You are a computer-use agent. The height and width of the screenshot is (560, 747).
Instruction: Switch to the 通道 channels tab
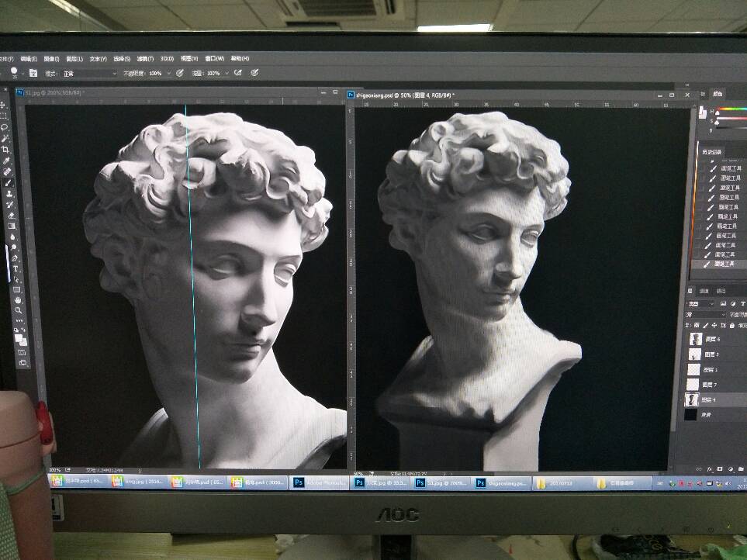point(703,291)
